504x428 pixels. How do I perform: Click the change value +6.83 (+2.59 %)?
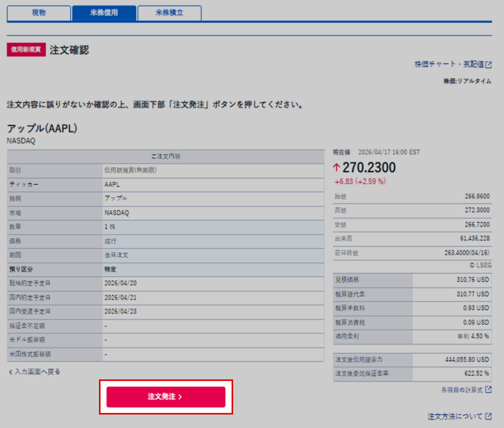coord(360,182)
